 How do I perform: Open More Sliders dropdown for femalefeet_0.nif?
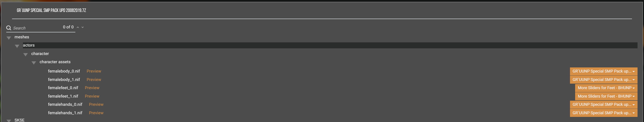(606, 88)
